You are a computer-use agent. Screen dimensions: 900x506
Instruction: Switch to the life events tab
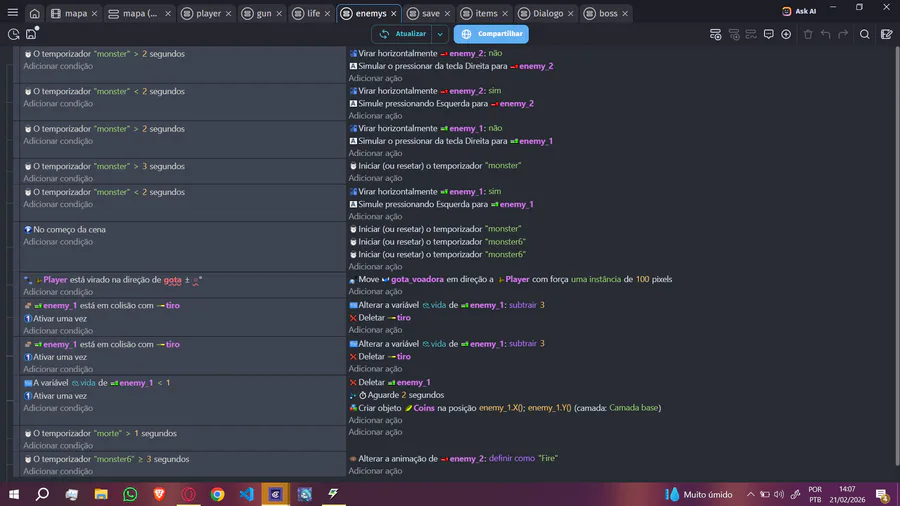[x=313, y=13]
